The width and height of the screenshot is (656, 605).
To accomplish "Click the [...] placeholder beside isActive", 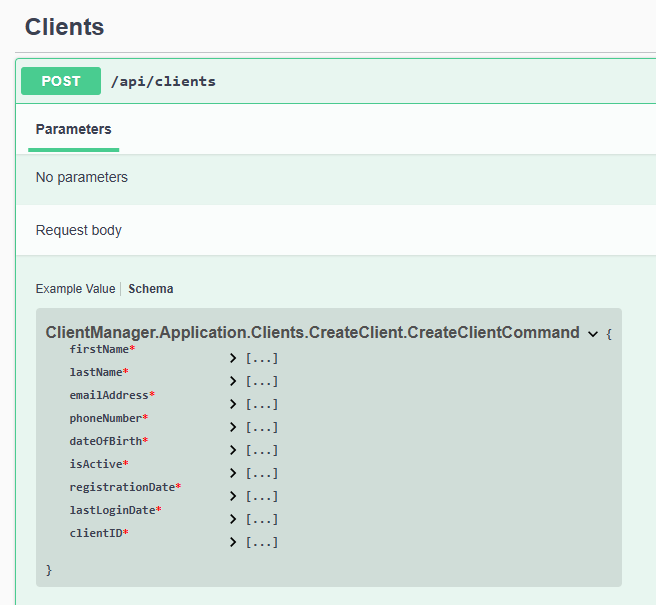I will 262,474.
